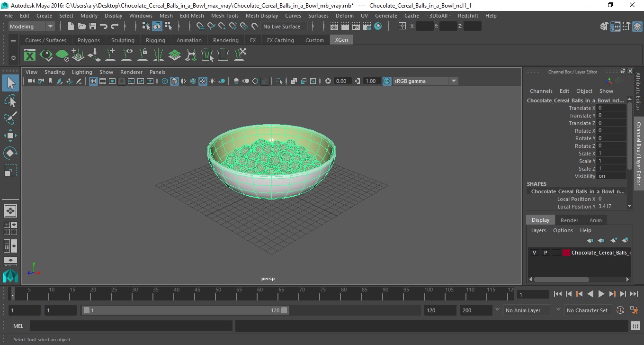Open the panel Shading menu
644x345 pixels.
[54, 72]
